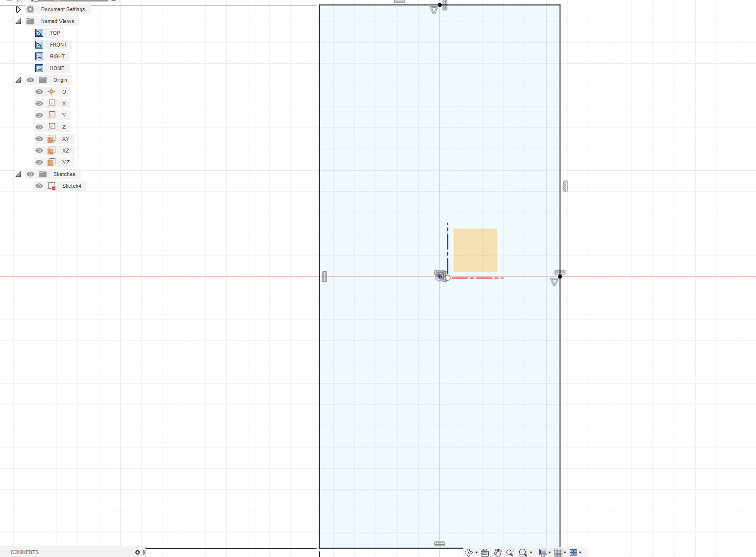
Task: Open the Display Settings icon
Action: (x=542, y=552)
